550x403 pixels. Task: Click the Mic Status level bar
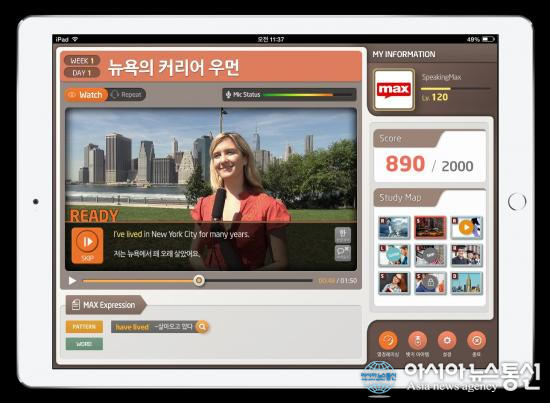307,95
